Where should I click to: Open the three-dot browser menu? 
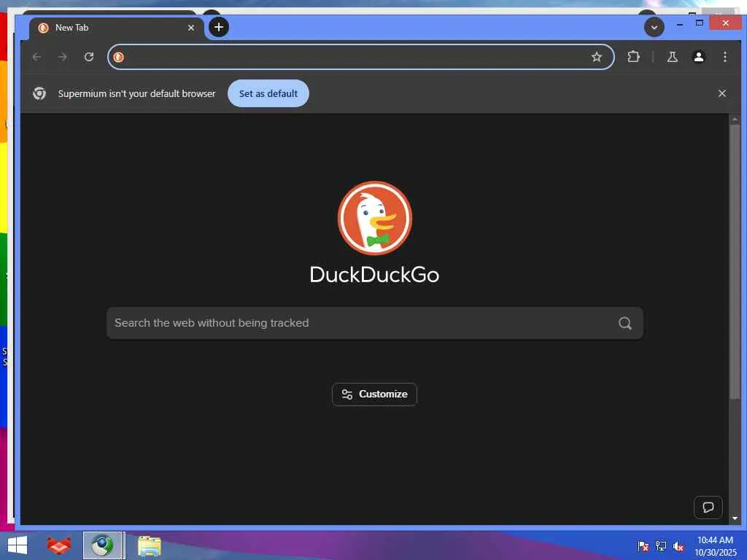coord(724,57)
